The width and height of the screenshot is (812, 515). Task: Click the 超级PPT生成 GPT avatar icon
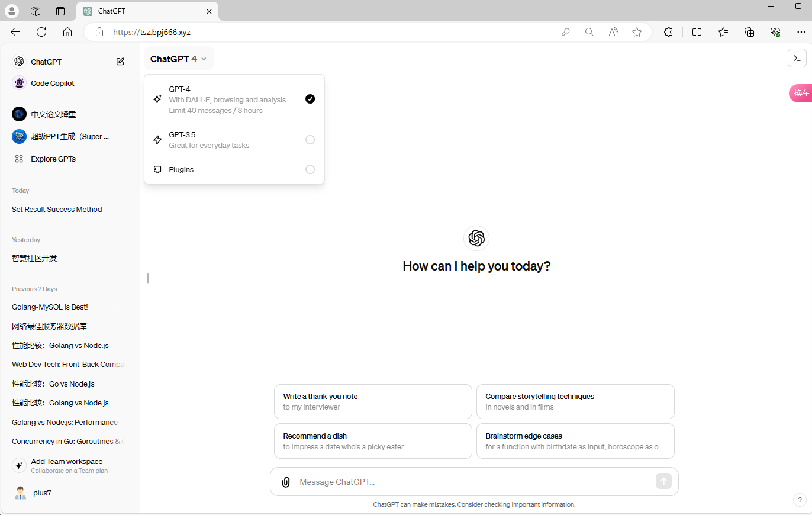[19, 137]
